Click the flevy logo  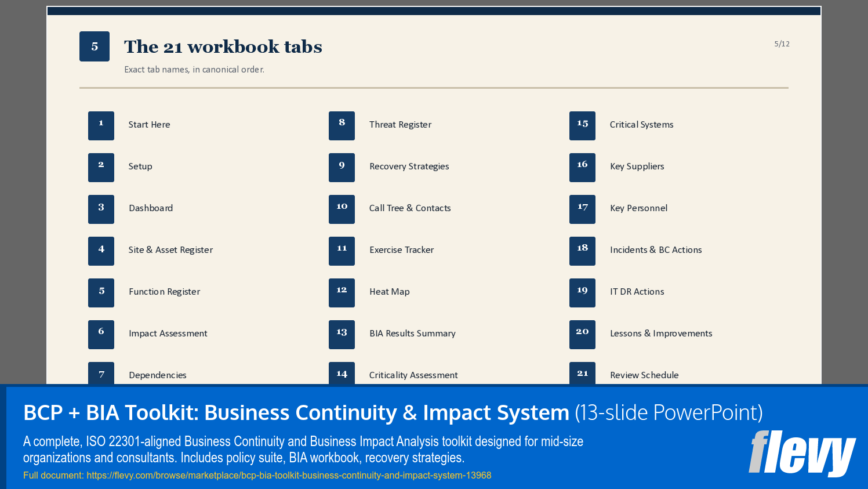click(802, 453)
